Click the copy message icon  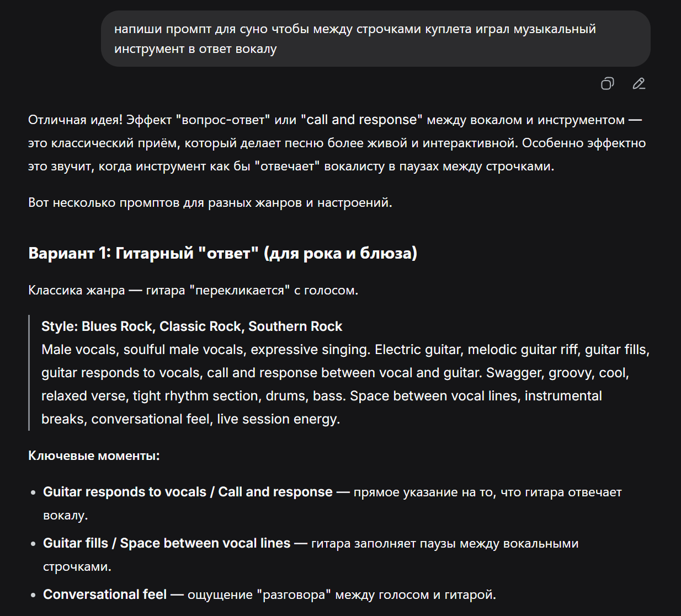[x=607, y=84]
